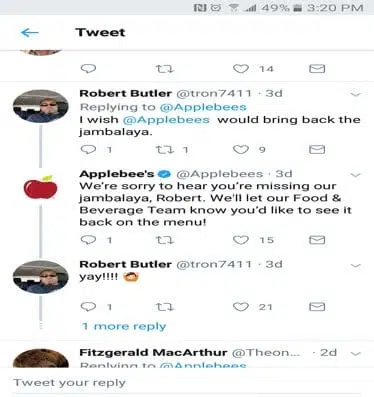
Task: Like the top tweet showing 14 likes
Action: (x=241, y=69)
